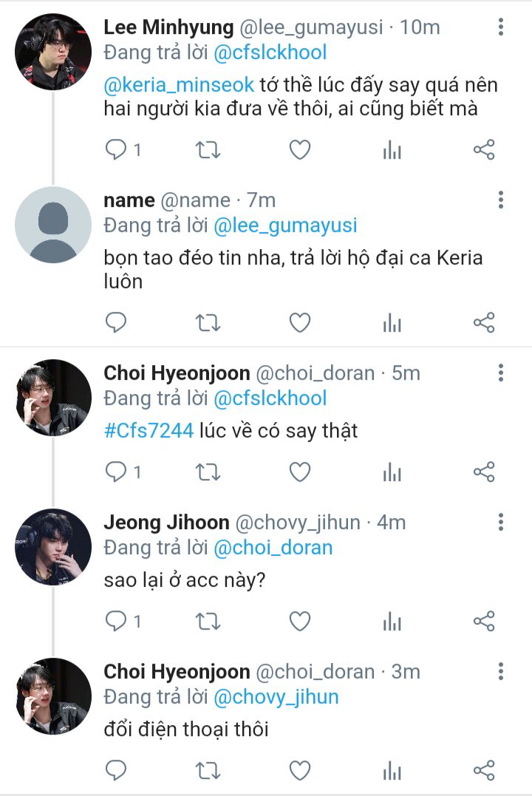Share Choi Hyeonjoon's last tweet

[x=483, y=770]
